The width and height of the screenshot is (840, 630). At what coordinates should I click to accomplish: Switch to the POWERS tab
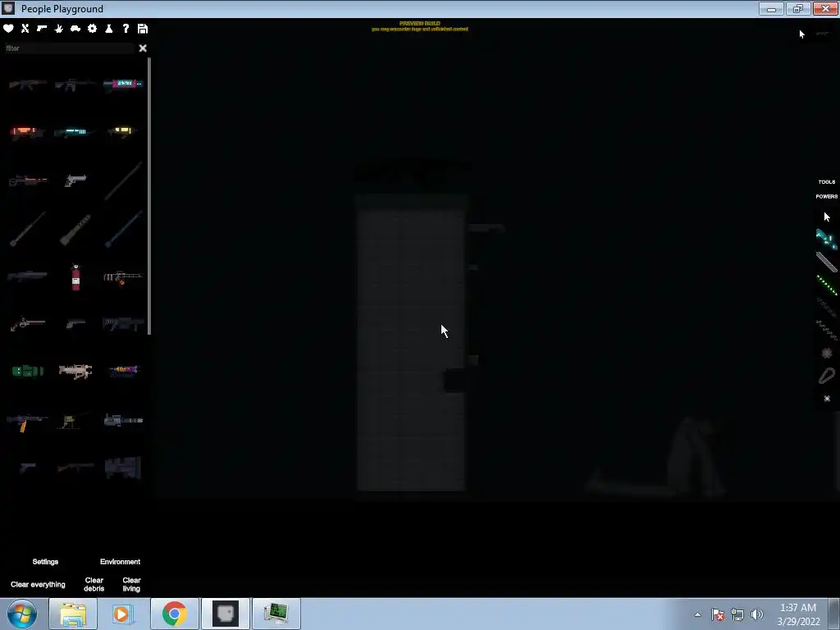[827, 196]
